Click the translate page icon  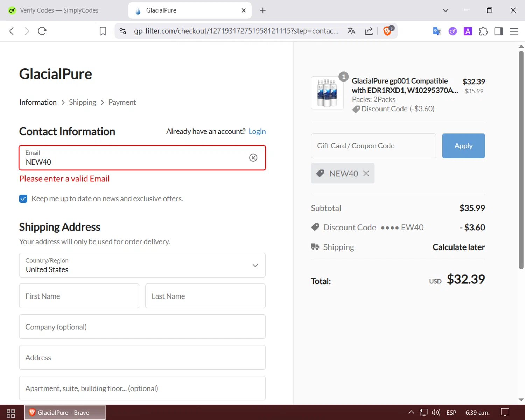point(351,31)
